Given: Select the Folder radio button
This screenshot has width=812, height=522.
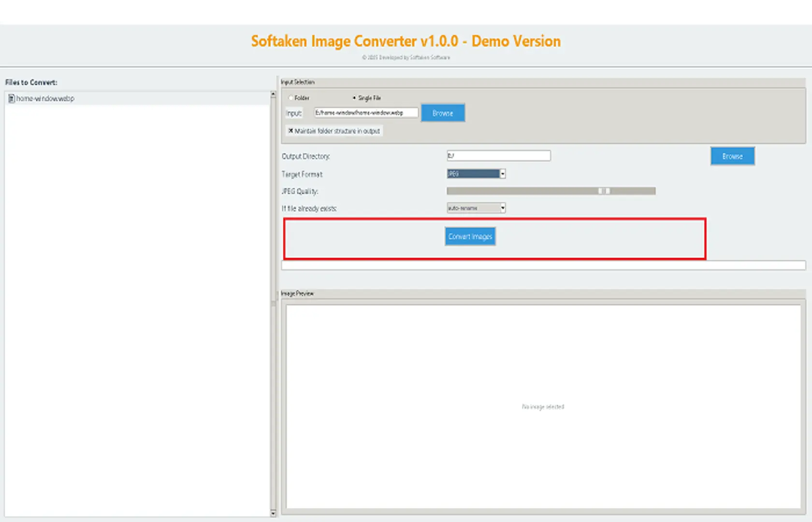Looking at the screenshot, I should 290,98.
